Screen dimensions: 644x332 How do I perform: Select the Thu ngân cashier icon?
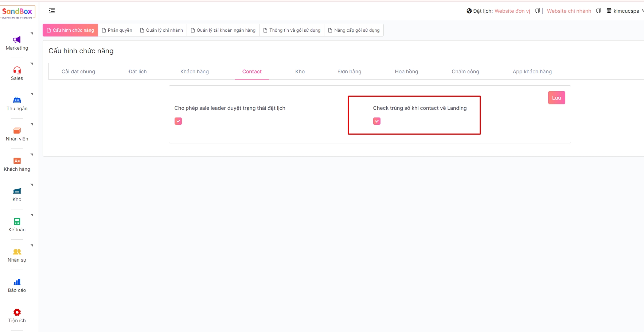(17, 100)
